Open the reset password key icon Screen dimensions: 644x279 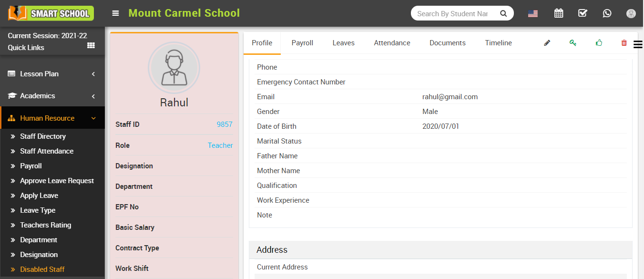click(573, 43)
